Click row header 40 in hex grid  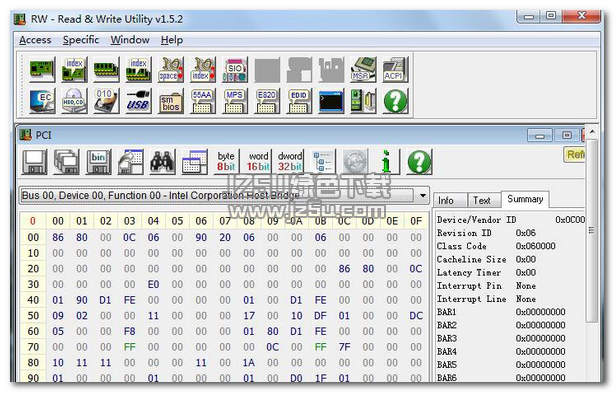[33, 300]
